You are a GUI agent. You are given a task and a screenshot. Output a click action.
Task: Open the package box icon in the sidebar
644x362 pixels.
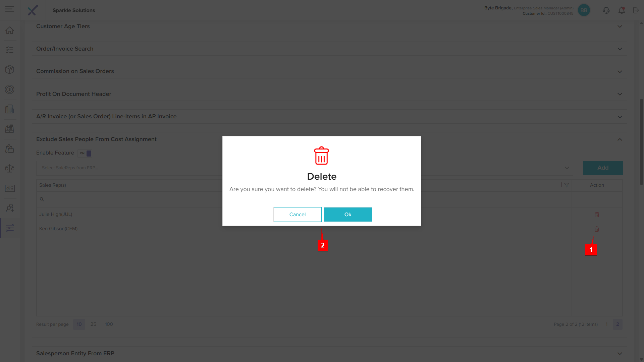pyautogui.click(x=10, y=69)
